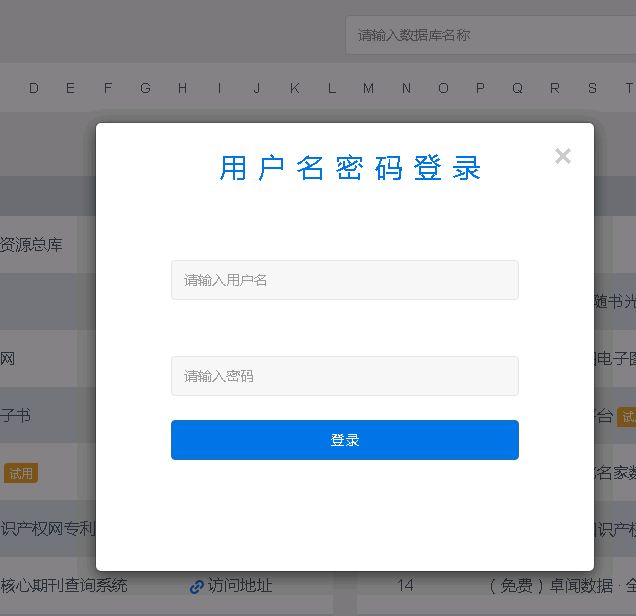Select letter P in the alphabet index

[x=480, y=88]
